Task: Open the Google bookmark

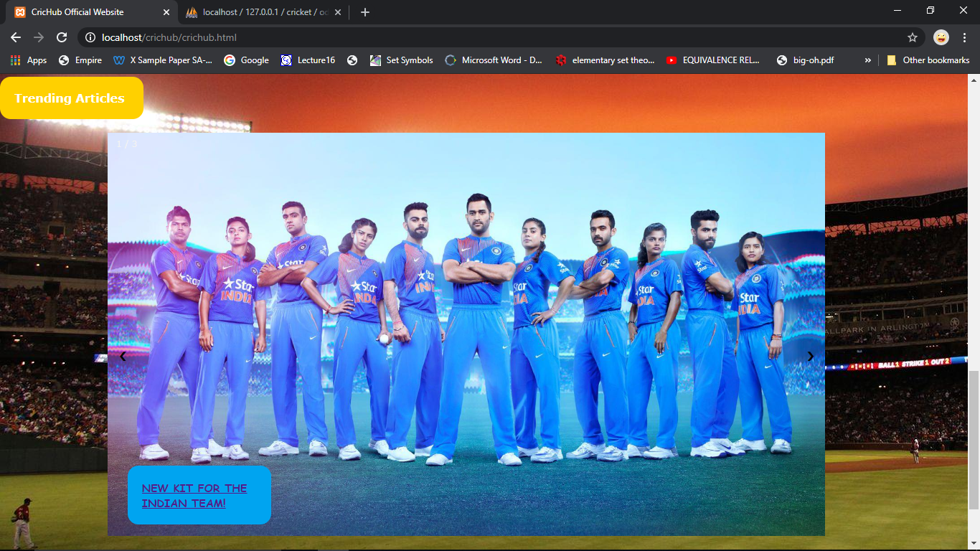Action: coord(247,60)
